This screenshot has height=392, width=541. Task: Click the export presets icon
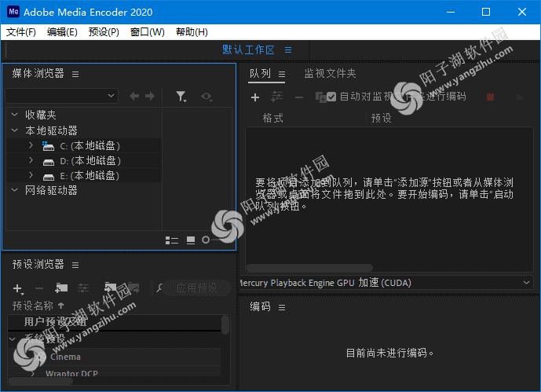click(133, 288)
